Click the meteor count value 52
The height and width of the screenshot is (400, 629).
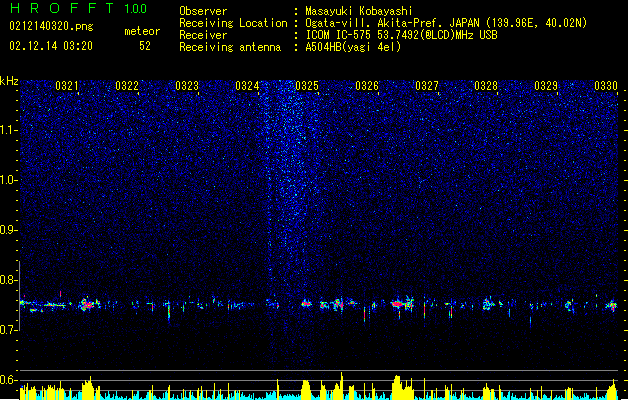pos(145,46)
